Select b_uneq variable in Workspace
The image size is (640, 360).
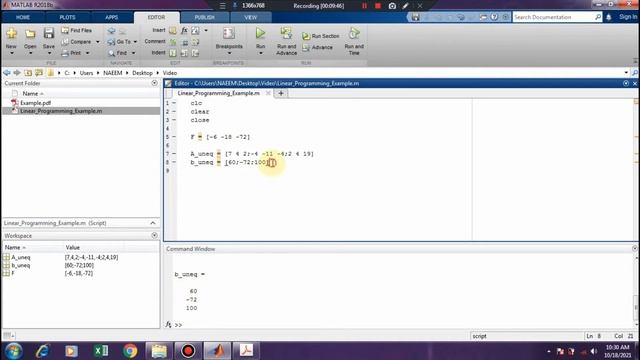tap(21, 265)
